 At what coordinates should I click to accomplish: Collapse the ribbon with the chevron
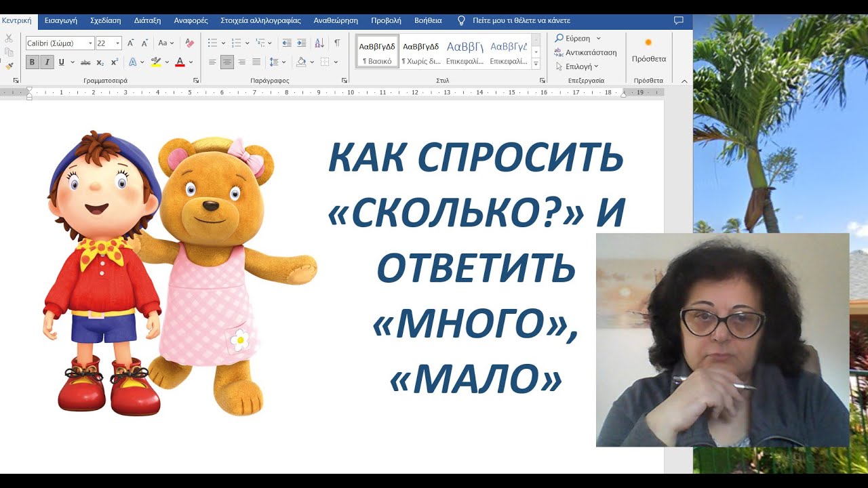click(x=684, y=81)
